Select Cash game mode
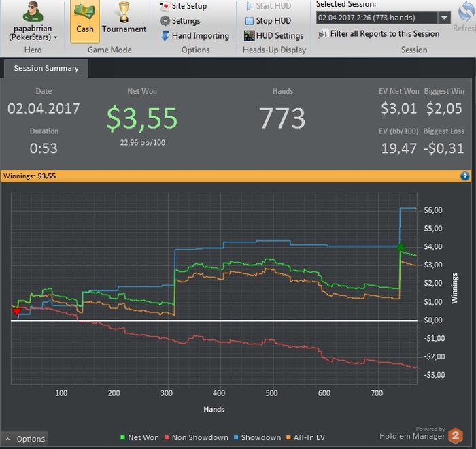The height and width of the screenshot is (449, 476). (85, 20)
